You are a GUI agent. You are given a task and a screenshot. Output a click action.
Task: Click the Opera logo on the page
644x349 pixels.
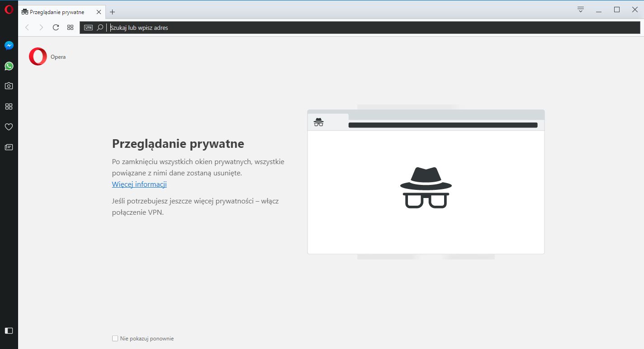pos(38,57)
